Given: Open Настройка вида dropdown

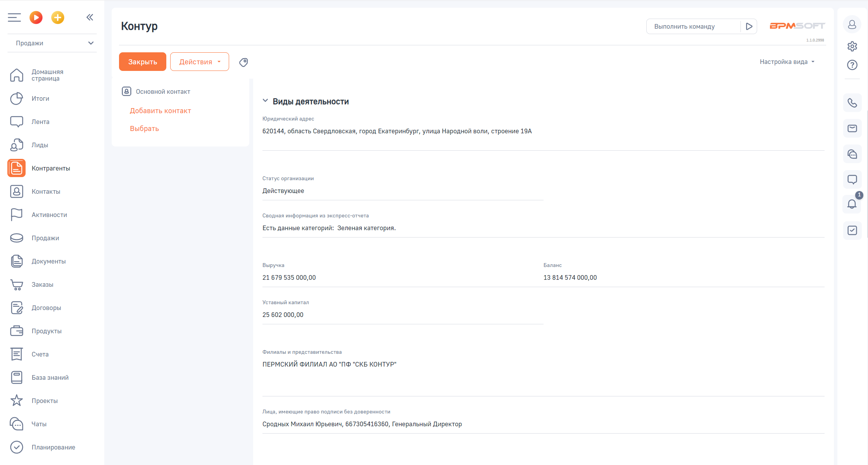Looking at the screenshot, I should pos(787,62).
